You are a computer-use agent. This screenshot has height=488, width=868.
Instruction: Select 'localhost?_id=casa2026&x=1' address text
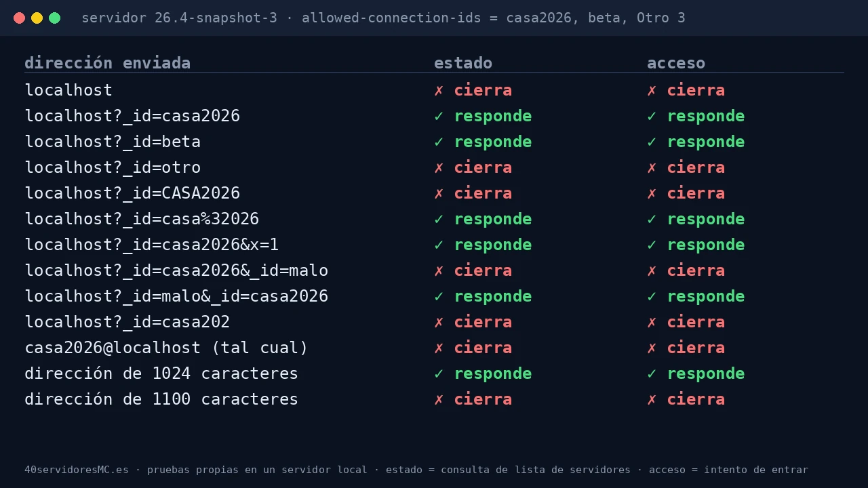tap(152, 245)
